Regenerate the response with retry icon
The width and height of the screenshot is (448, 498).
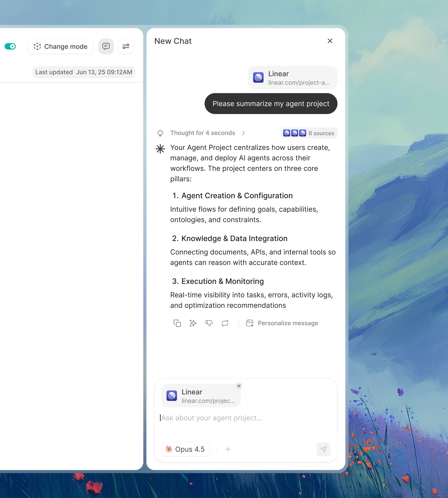click(x=225, y=323)
